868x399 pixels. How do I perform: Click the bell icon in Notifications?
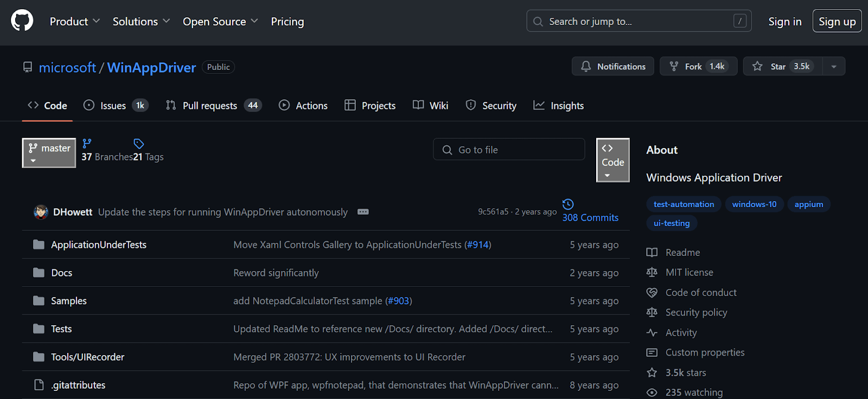[586, 66]
